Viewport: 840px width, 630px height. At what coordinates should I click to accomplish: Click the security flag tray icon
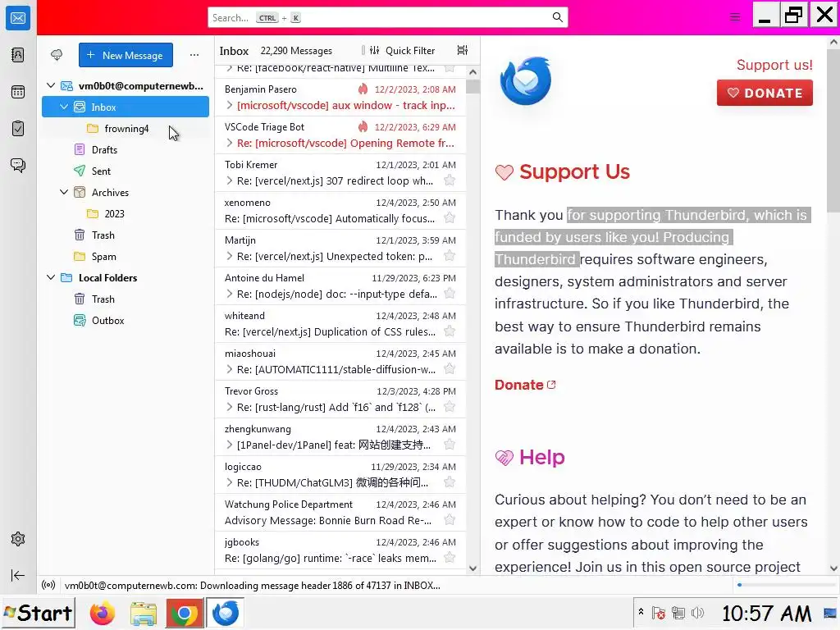(659, 613)
